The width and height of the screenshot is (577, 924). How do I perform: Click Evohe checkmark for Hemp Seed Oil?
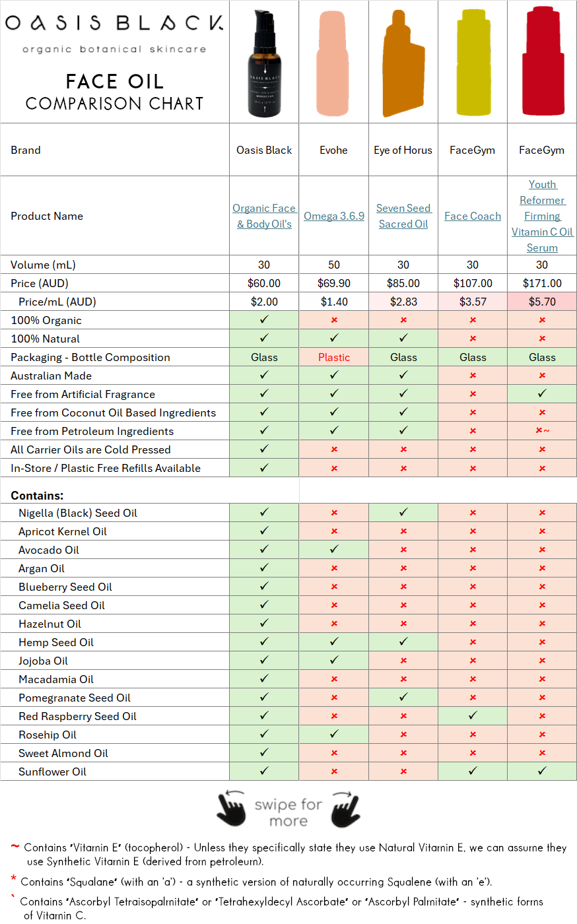pyautogui.click(x=334, y=642)
